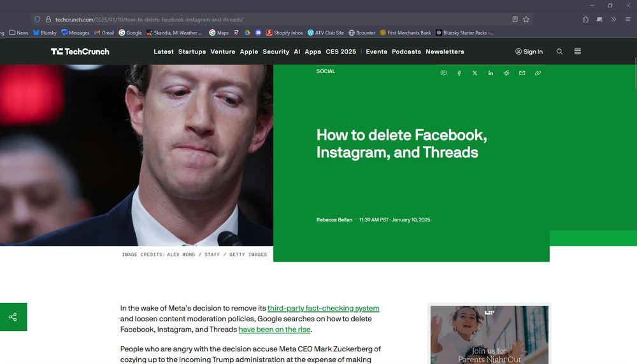The image size is (637, 364).
Task: Open Skandia MI Weather bookmark
Action: coord(174,32)
